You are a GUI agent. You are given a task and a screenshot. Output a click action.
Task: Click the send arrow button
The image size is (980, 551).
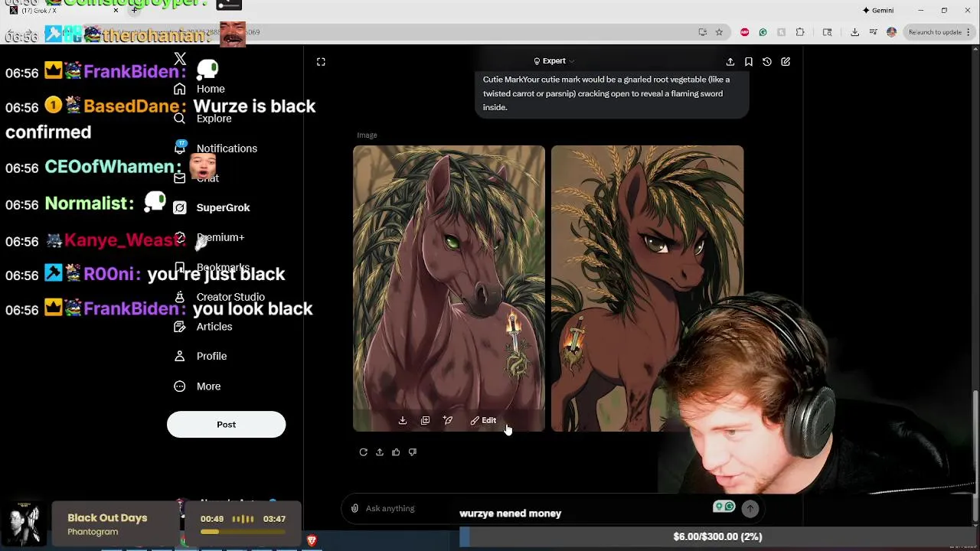[x=750, y=508]
